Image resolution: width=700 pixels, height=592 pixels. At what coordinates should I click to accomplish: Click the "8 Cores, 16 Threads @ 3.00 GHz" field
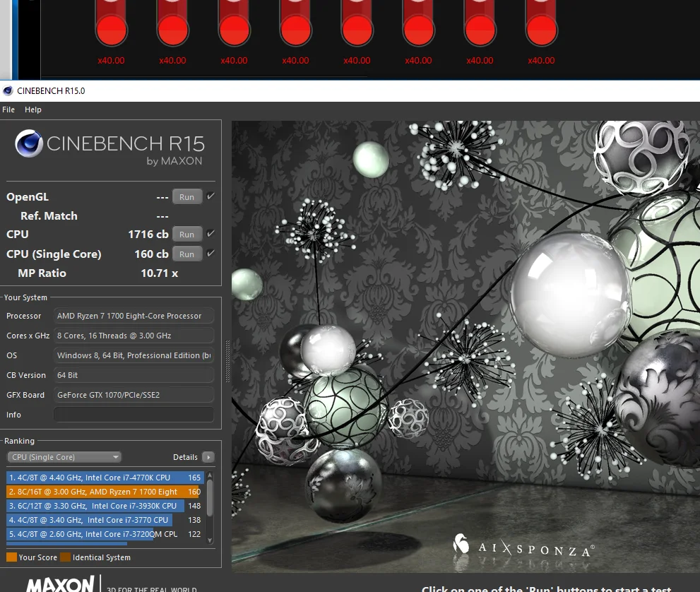pos(134,336)
